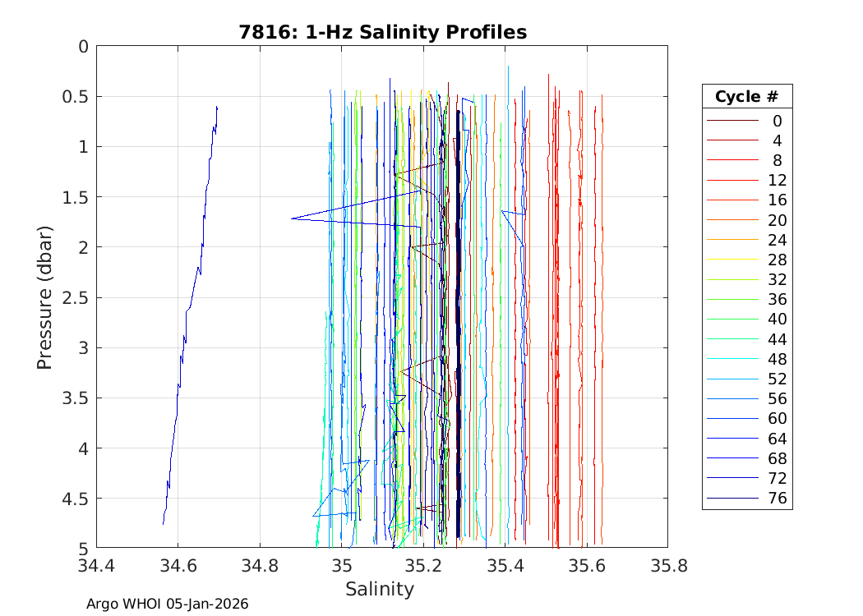The image size is (863, 616).
Task: Click the "Salinity" x-axis label
Action: pos(380,589)
